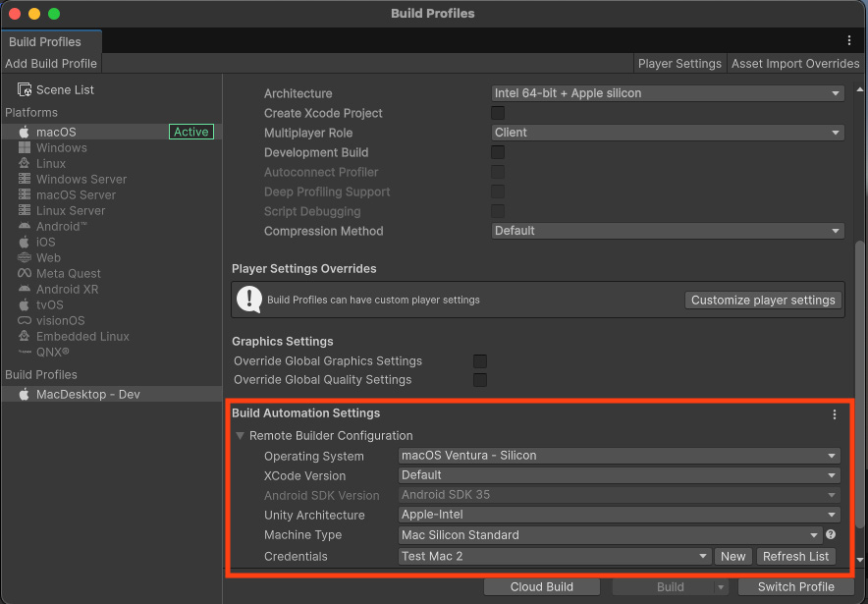Click the visionOS headset icon
Screen dimensions: 868x604
tap(25, 320)
